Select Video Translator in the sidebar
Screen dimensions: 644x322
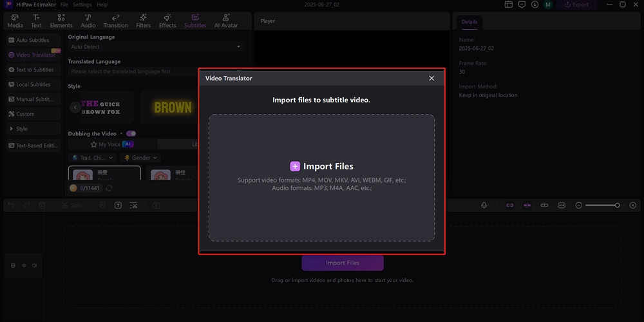(x=33, y=55)
